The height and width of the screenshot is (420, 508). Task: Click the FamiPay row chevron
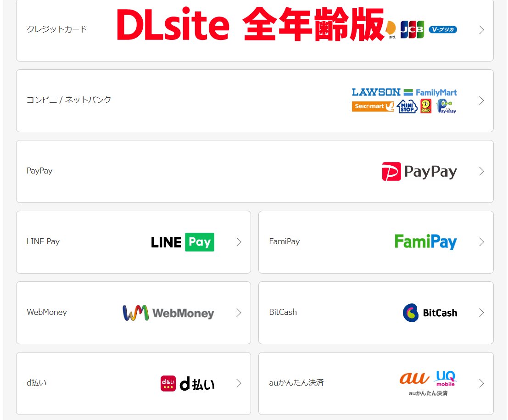tap(481, 242)
